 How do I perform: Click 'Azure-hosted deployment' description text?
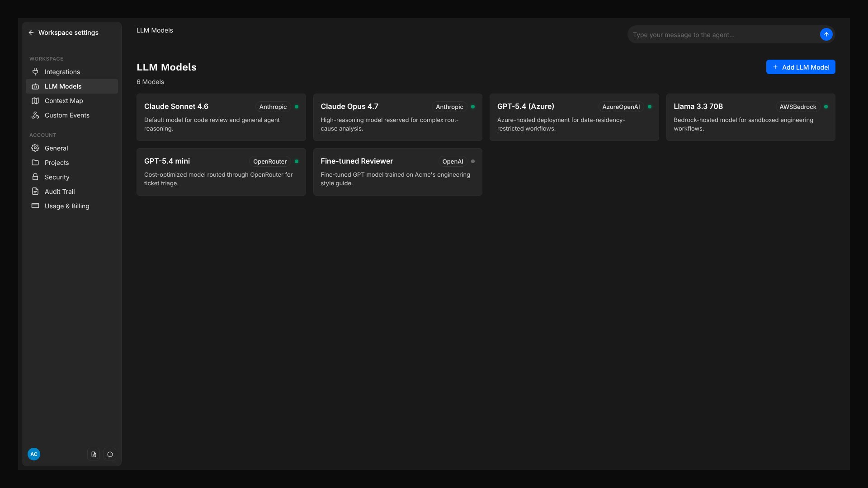pos(561,124)
